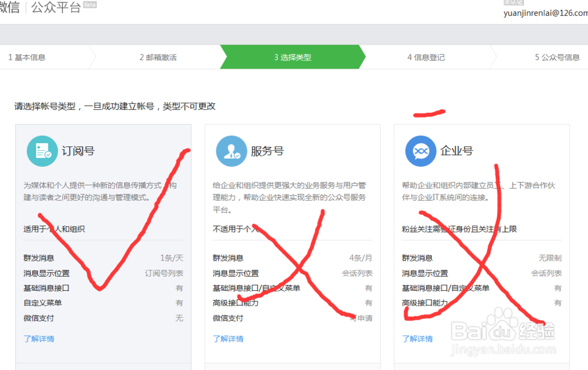
Task: Click the 订阅号 teal document icon
Action: 42,151
